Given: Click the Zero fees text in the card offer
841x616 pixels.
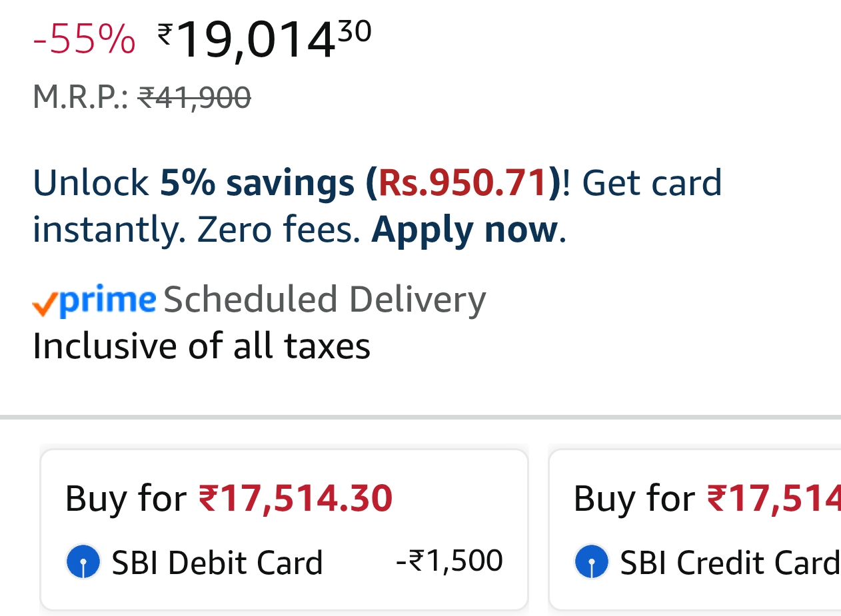Looking at the screenshot, I should (x=279, y=230).
